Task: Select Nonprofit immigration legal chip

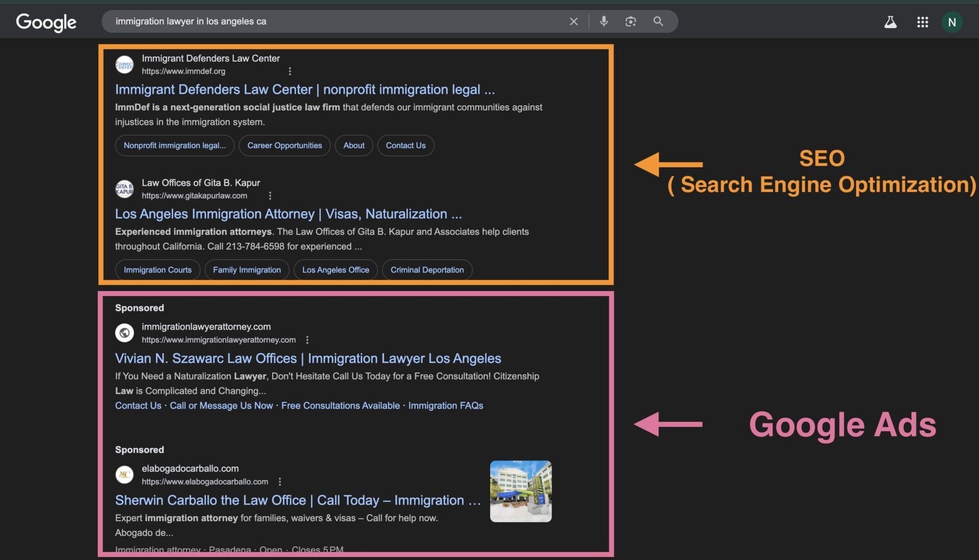Action: 175,146
